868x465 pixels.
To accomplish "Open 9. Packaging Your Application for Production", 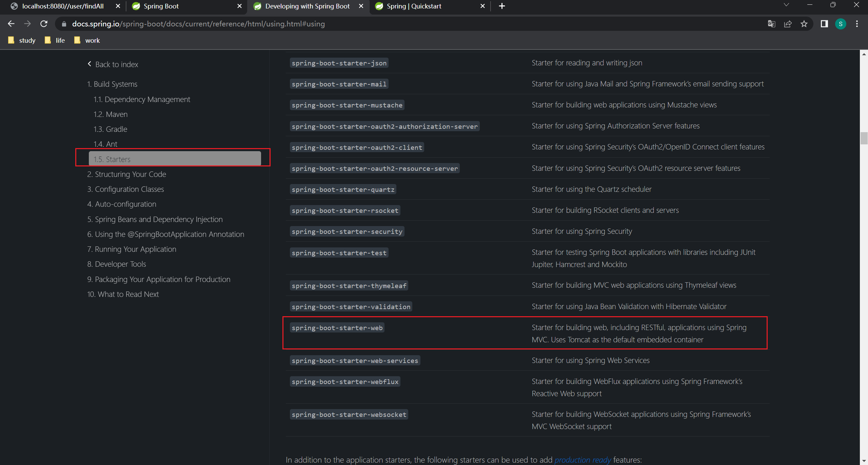I will coord(159,279).
